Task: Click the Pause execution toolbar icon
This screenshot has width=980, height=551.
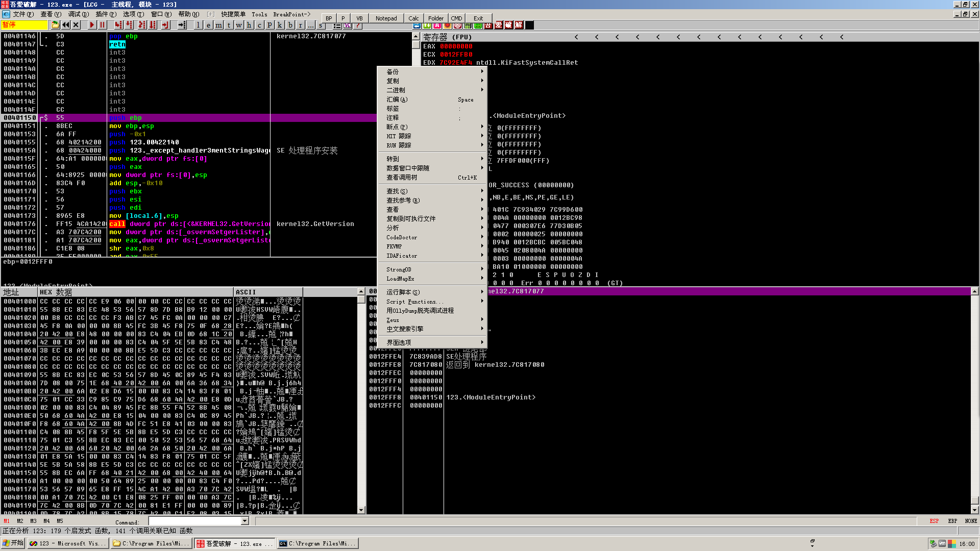Action: [103, 25]
